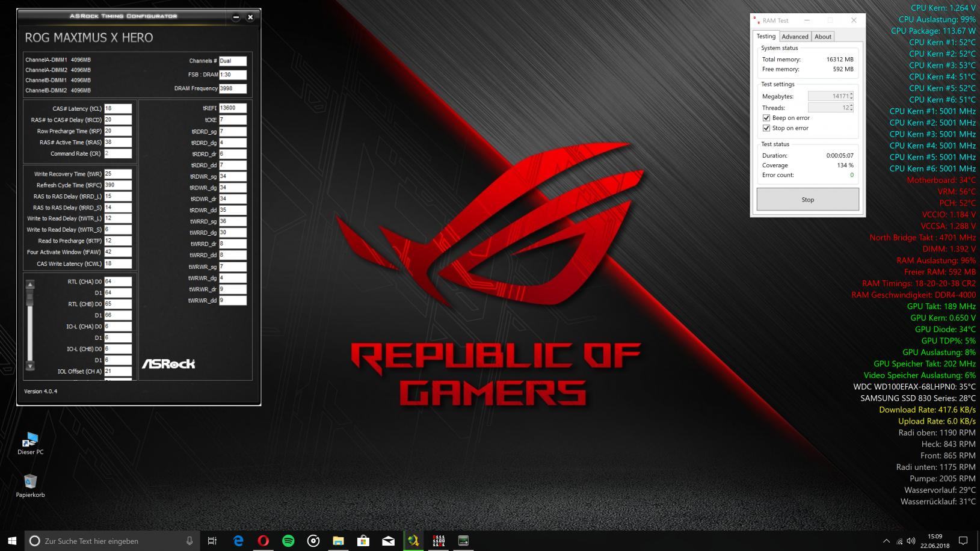980x551 pixels.
Task: Activate the microphone icon in search box
Action: [x=190, y=541]
